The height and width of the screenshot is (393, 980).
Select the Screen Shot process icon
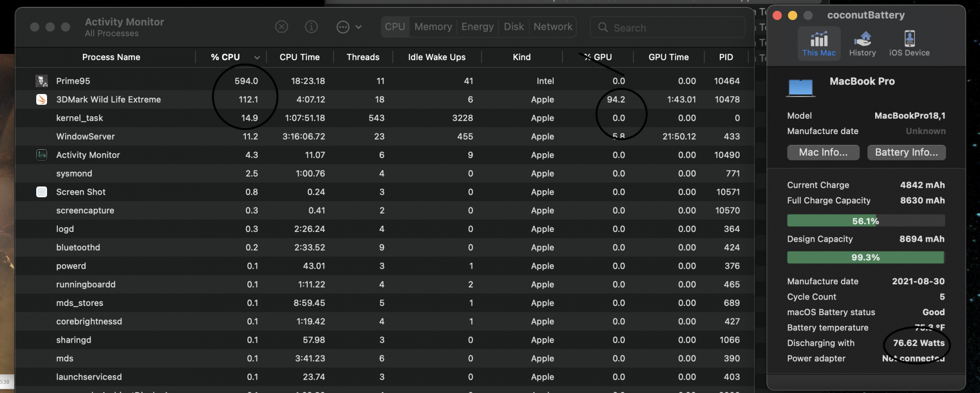[x=42, y=192]
